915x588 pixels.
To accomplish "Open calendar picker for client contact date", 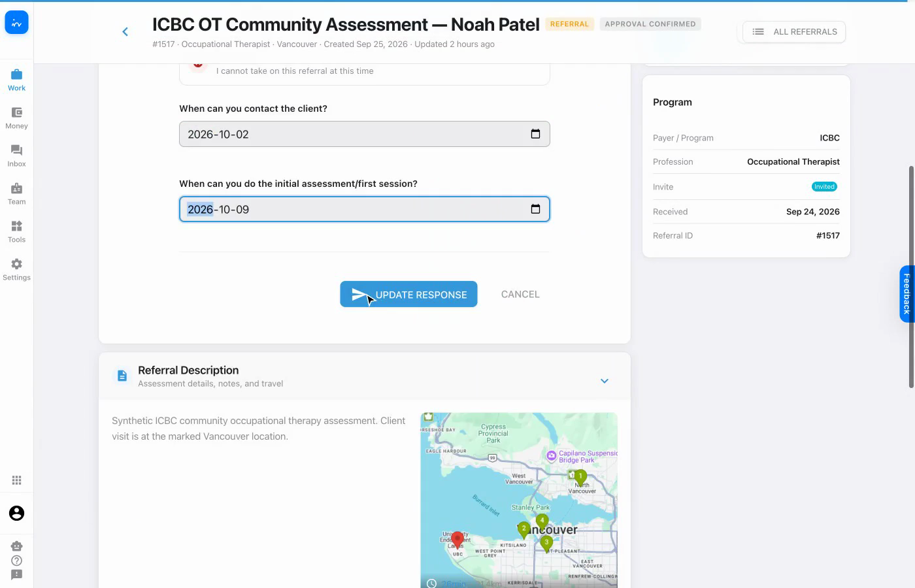I will (x=535, y=134).
